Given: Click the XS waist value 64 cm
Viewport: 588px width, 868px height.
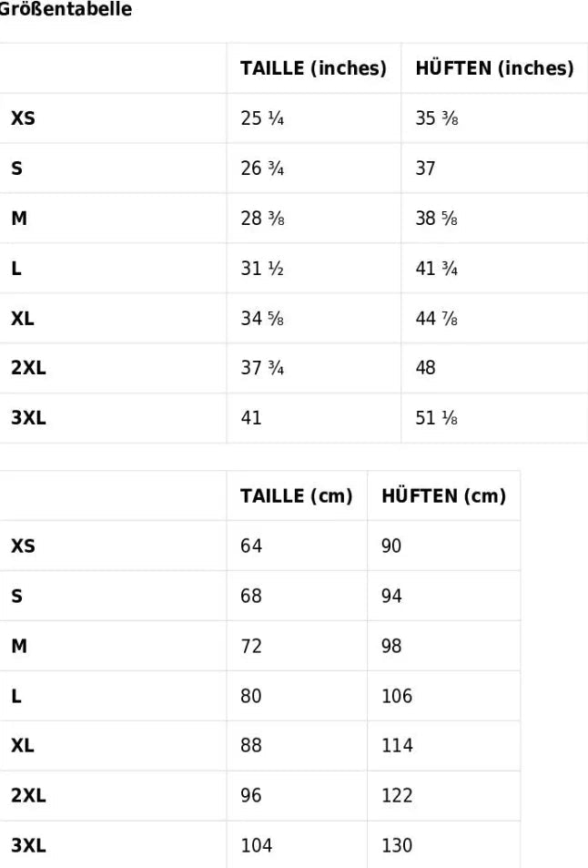Looking at the screenshot, I should (250, 546).
